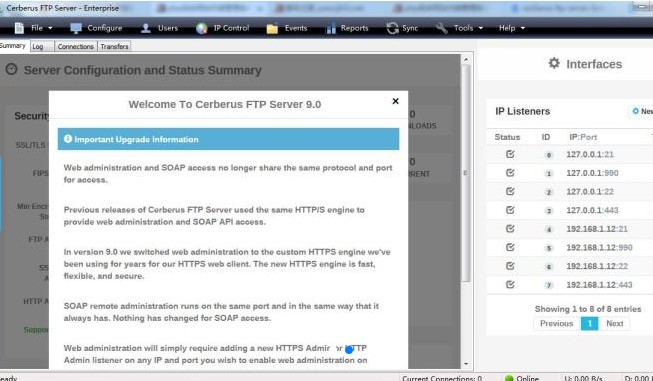Screen dimensions: 653x381
Task: Click the summary scrollbar up arrow
Action: point(466,60)
